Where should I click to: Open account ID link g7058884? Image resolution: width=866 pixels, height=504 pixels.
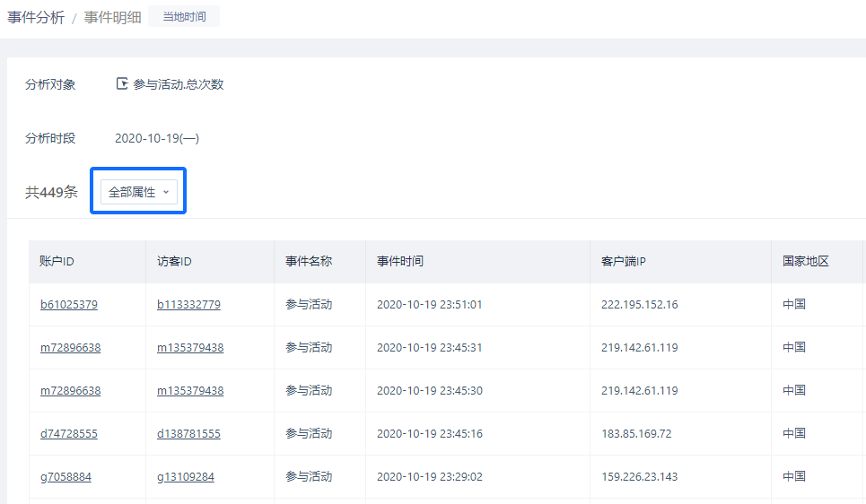[x=66, y=477]
